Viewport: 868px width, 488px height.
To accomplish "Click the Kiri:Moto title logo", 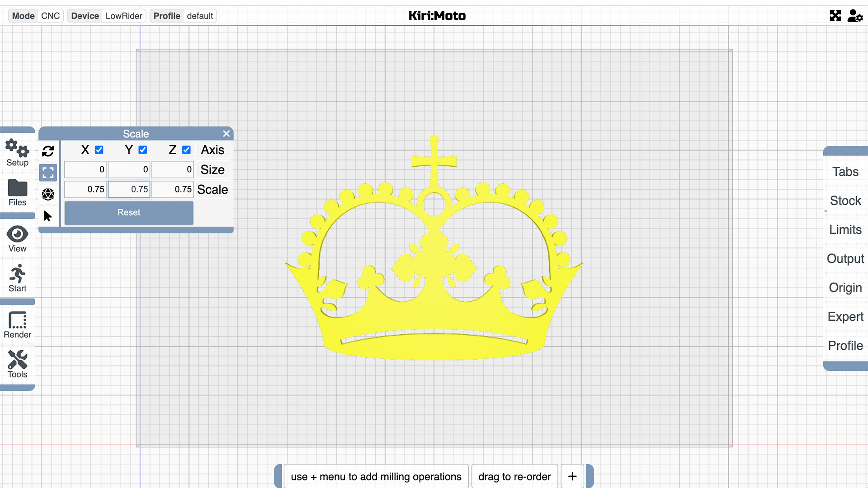I will click(x=437, y=16).
